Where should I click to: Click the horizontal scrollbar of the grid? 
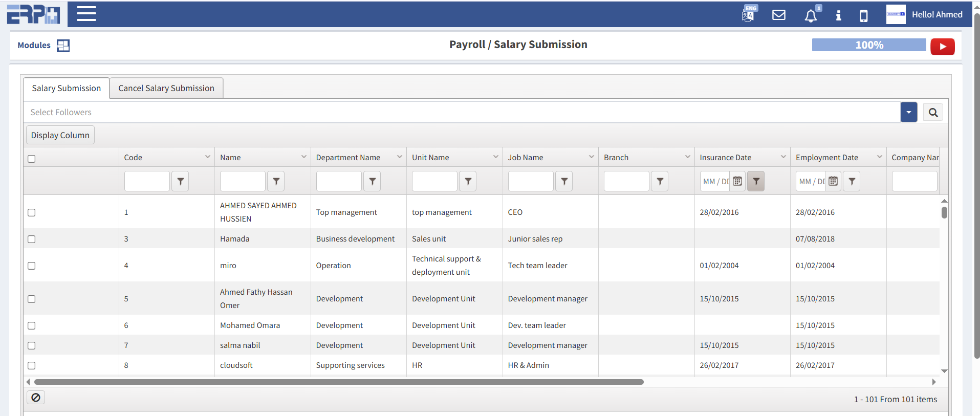tap(338, 382)
